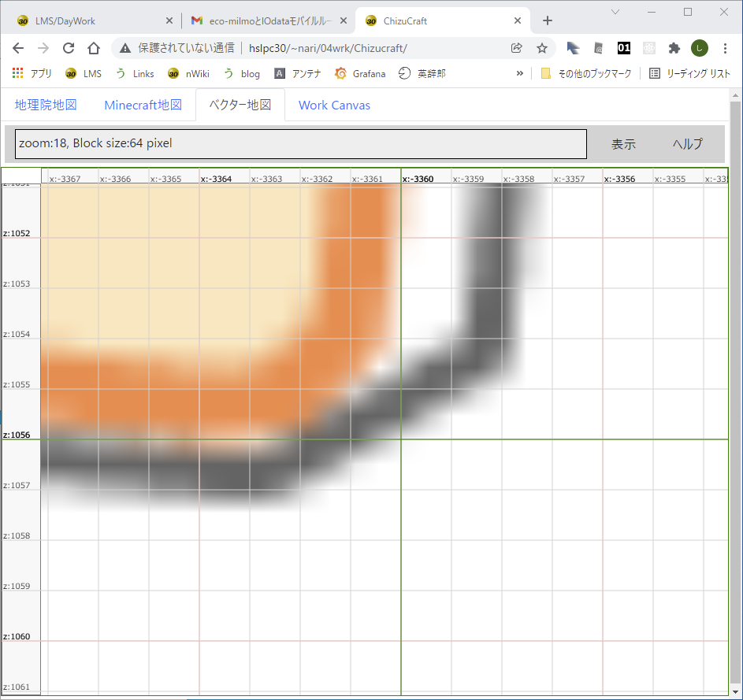743x700 pixels.
Task: Click the ヘルプ button
Action: click(x=687, y=144)
